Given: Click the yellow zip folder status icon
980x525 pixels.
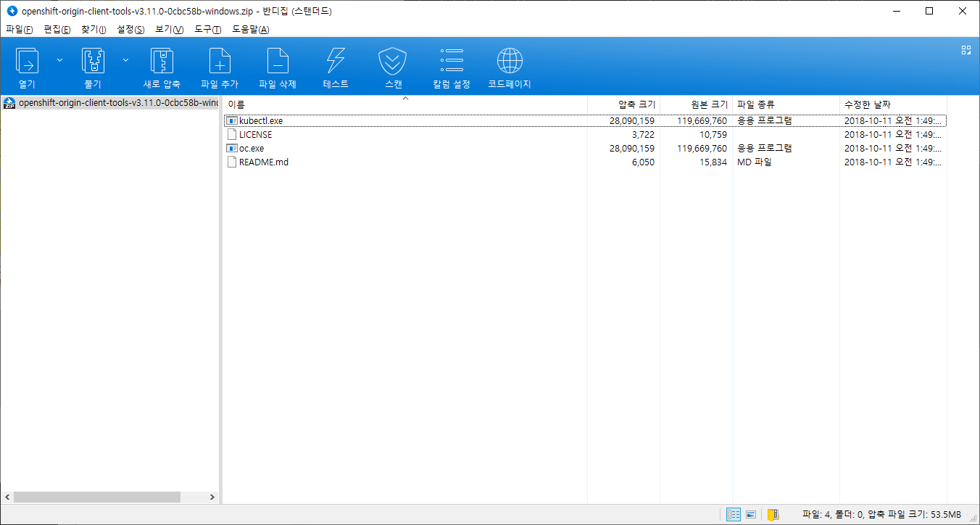Looking at the screenshot, I should click(773, 515).
